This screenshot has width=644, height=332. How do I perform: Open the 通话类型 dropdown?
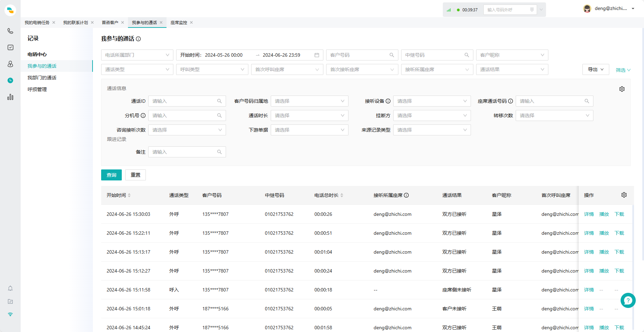pos(137,69)
